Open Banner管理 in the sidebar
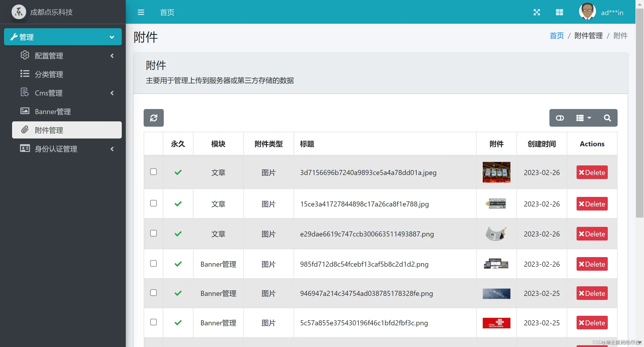644x347 pixels. tap(53, 112)
